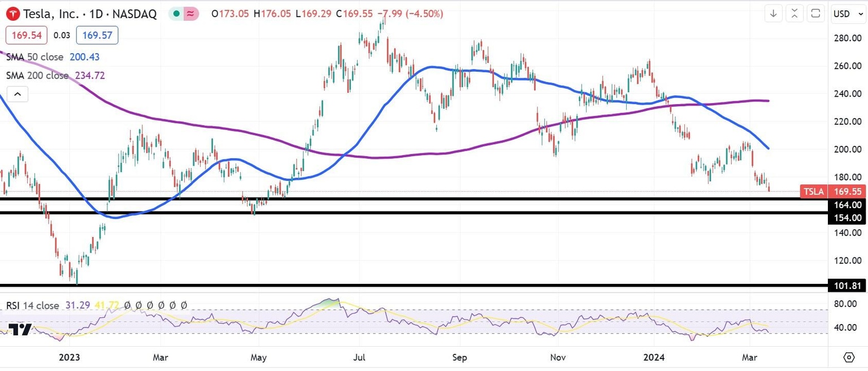Click the red Tesla logo icon
This screenshot has height=371, width=868.
(13, 14)
